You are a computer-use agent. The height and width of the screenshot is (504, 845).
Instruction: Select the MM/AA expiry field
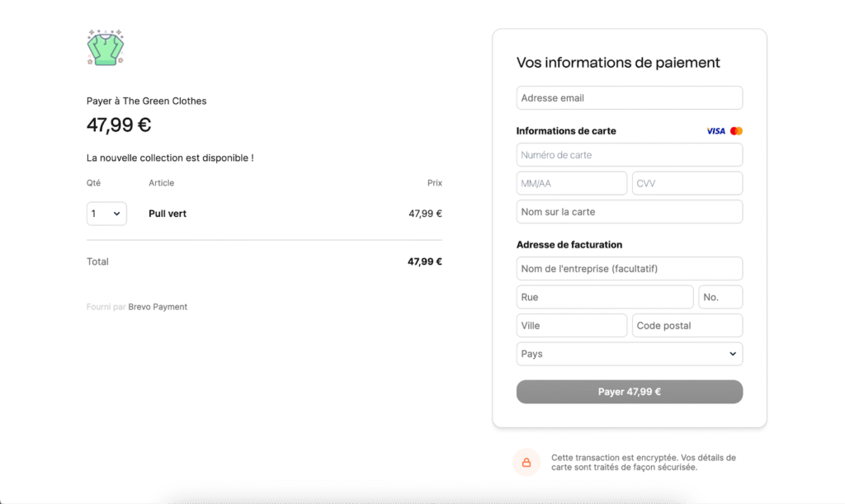(x=572, y=183)
